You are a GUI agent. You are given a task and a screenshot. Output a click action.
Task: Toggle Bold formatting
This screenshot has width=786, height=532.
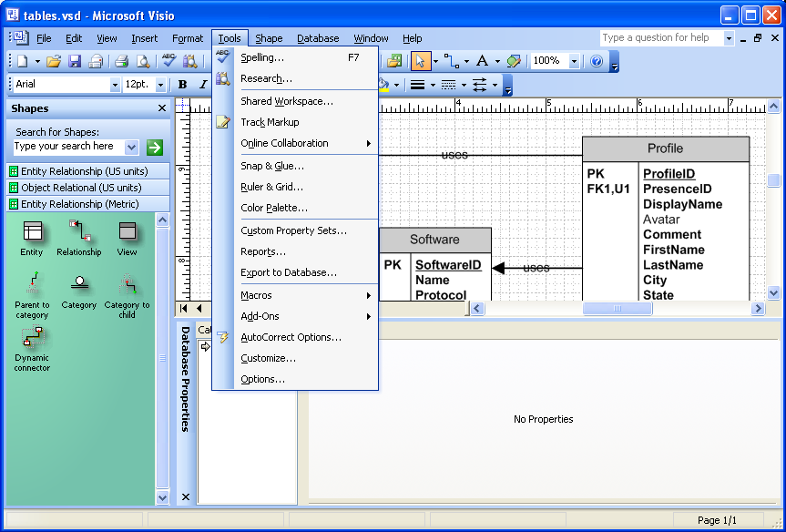point(182,85)
